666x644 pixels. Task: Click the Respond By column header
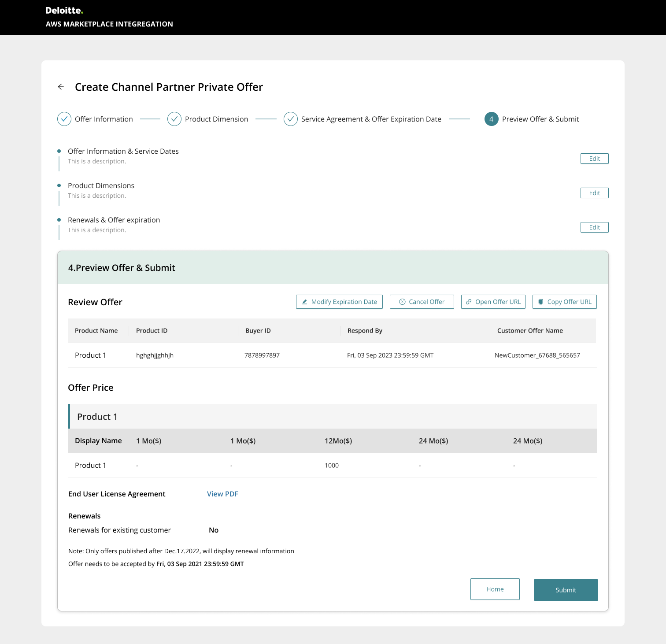tap(365, 331)
